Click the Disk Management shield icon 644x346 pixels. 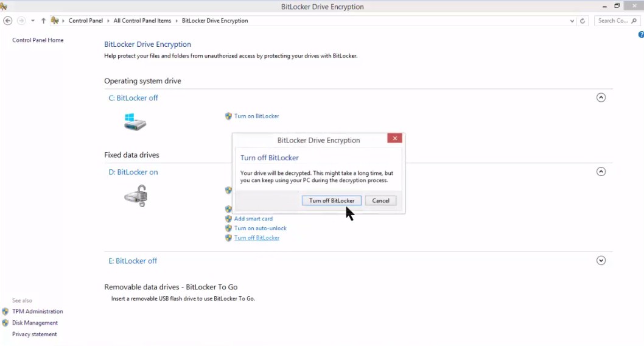pyautogui.click(x=5, y=323)
